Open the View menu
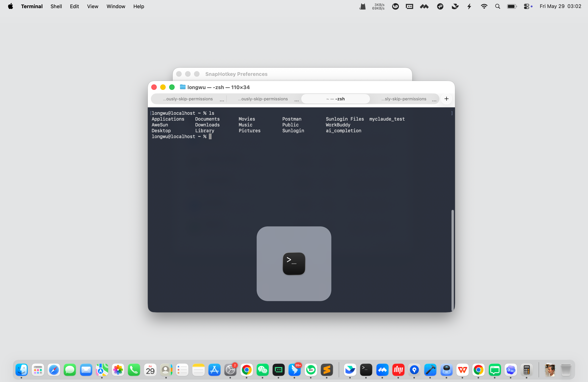Screen dimensions: 588x382 point(93,6)
